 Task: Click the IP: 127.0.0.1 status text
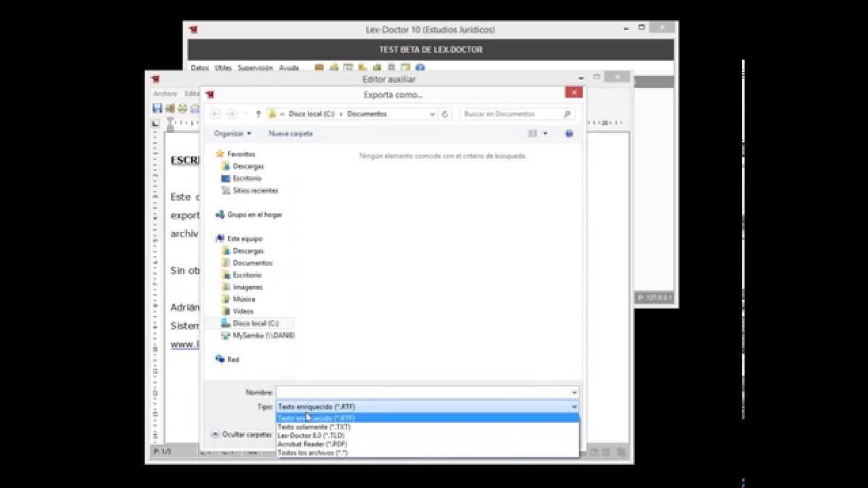[654, 298]
